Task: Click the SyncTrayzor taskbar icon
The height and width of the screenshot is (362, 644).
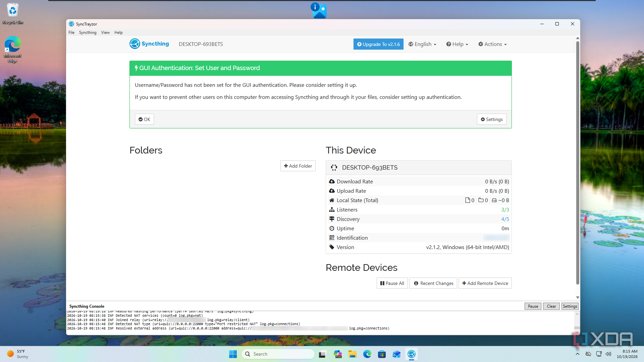Action: click(x=412, y=354)
